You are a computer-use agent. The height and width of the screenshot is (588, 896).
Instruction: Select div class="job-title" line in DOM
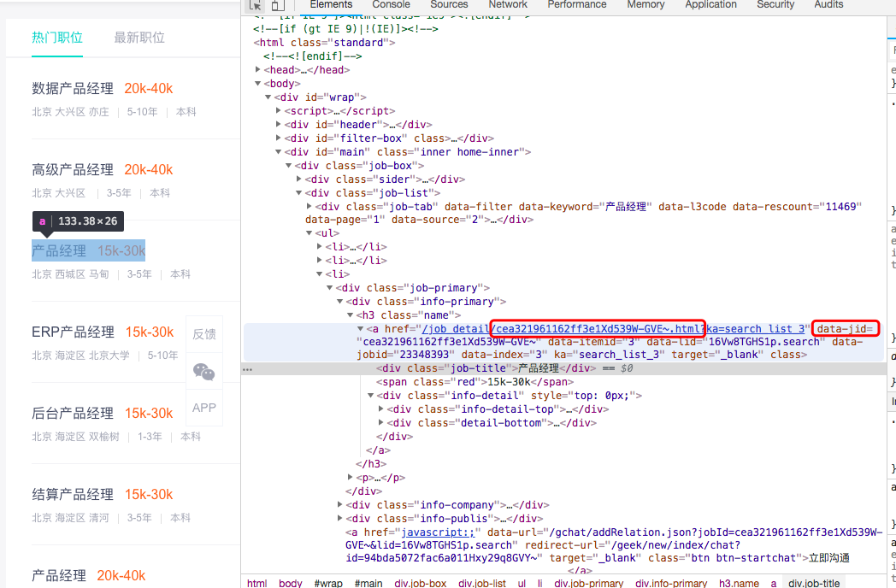point(486,368)
